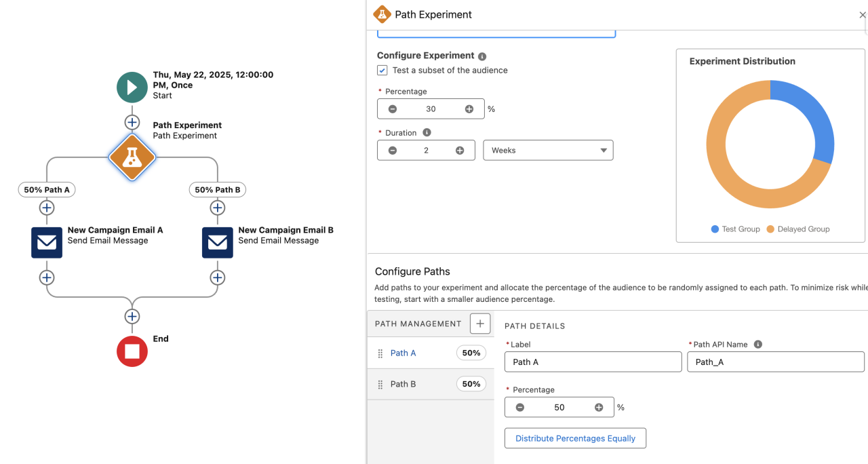
Task: Select the Start node play icon
Action: pos(132,87)
